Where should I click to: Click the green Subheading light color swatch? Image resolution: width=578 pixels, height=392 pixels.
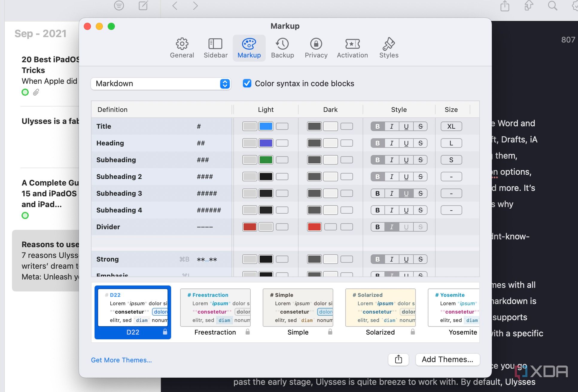[266, 160]
